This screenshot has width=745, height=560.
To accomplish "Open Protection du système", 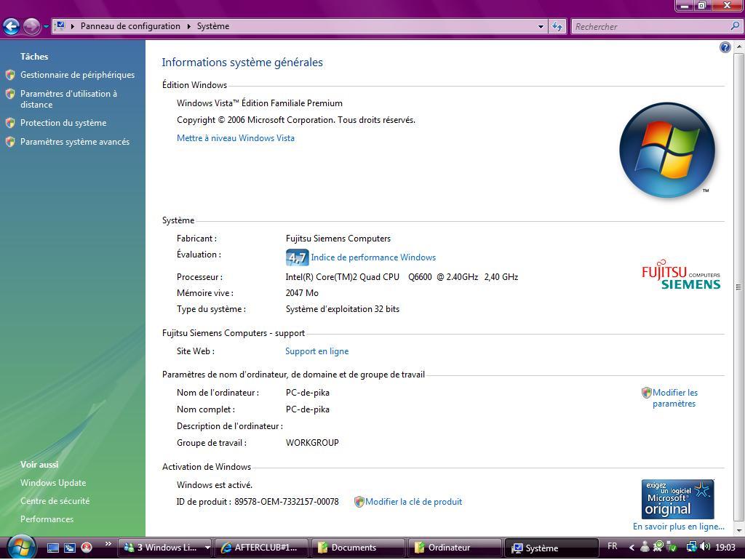I will point(63,123).
